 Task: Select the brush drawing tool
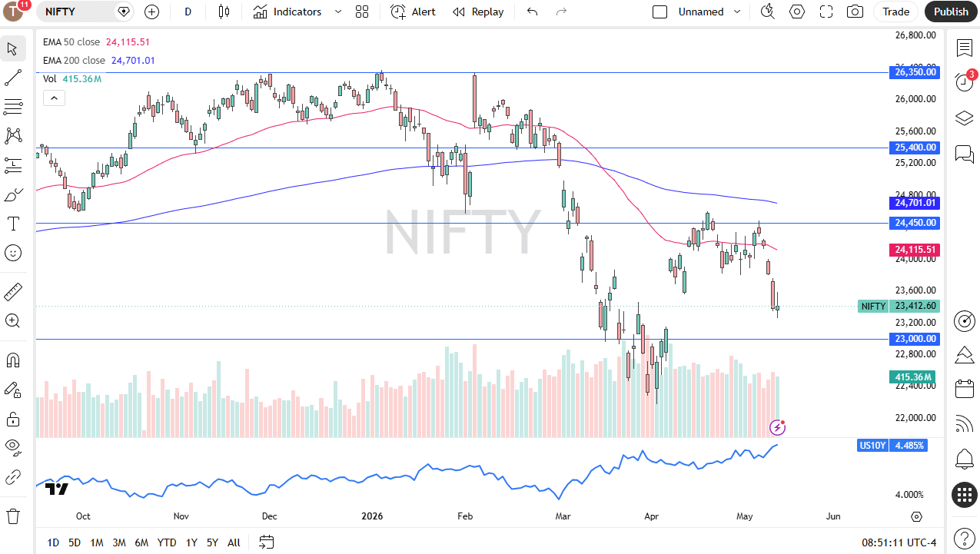(13, 194)
